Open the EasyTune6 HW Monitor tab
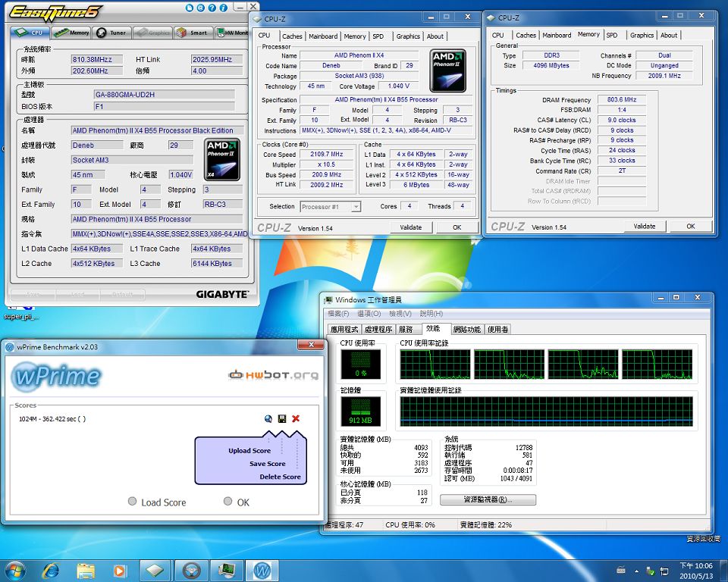This screenshot has height=582, width=728. pos(232,33)
